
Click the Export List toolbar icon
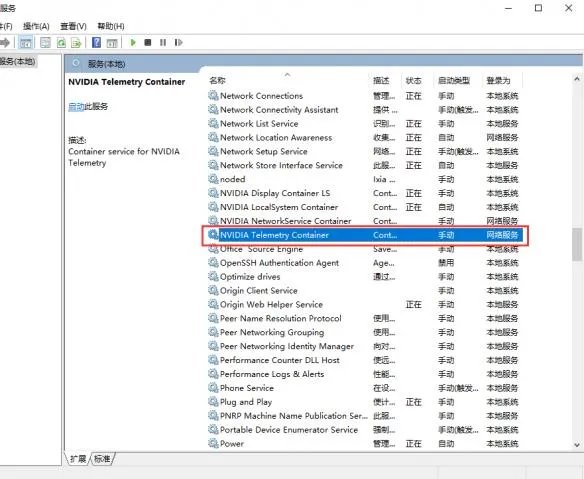(x=76, y=43)
